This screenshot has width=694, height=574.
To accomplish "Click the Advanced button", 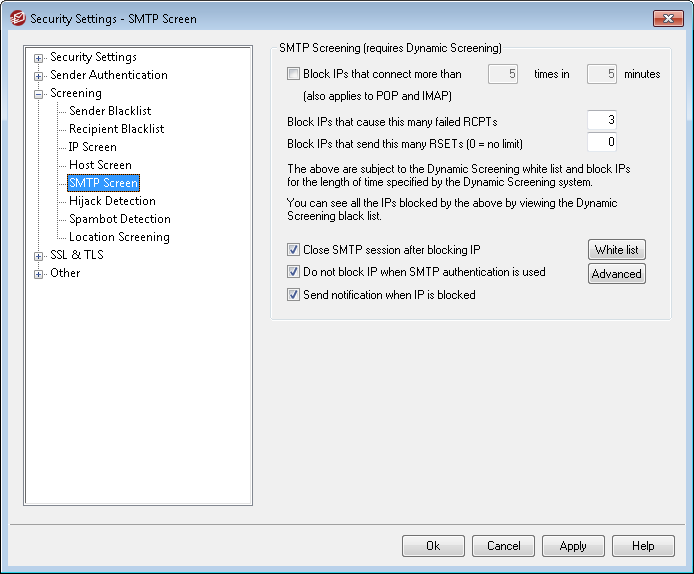I will [616, 274].
